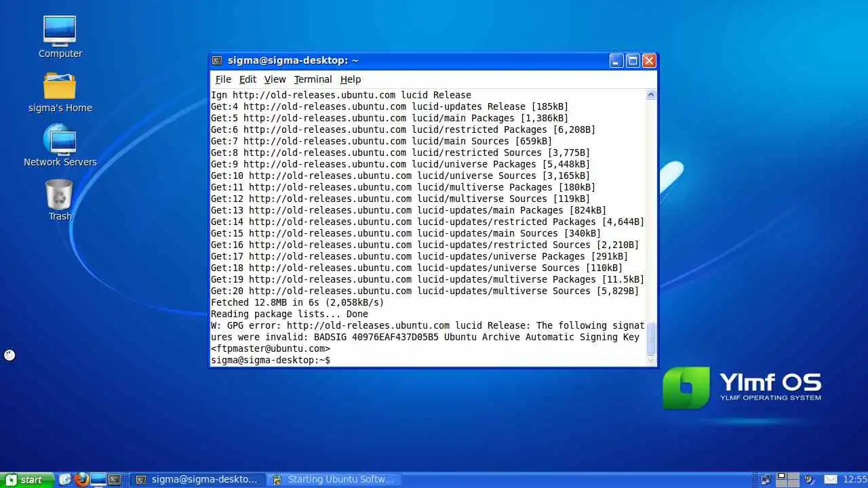Image resolution: width=868 pixels, height=488 pixels.
Task: Open the mail envelope tray icon
Action: [829, 479]
